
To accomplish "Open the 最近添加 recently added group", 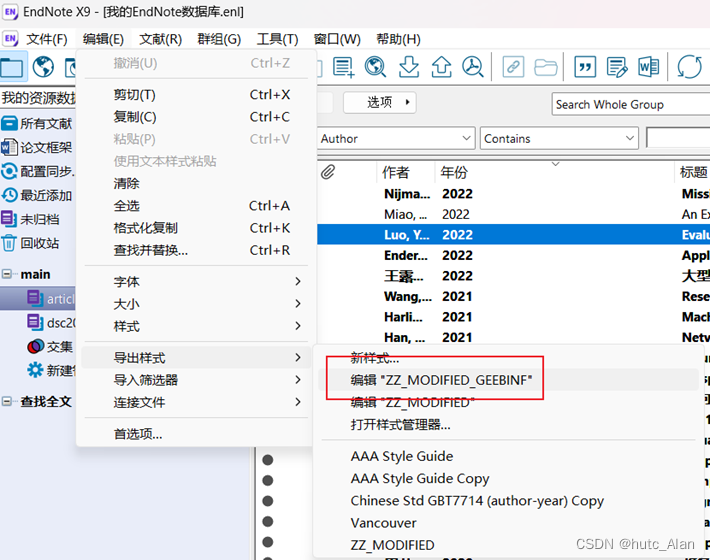I will pos(37,195).
